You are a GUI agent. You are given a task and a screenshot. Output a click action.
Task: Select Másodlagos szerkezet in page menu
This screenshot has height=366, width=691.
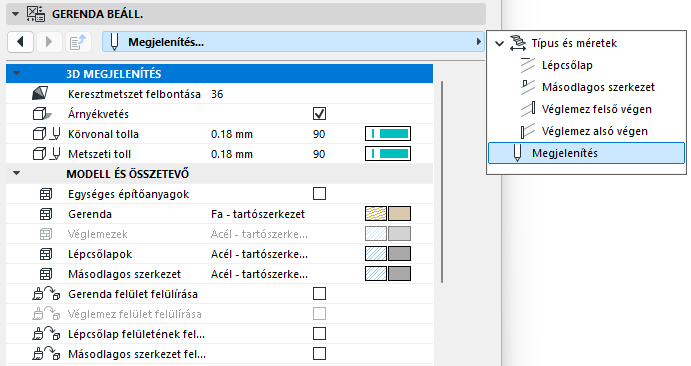pyautogui.click(x=598, y=87)
